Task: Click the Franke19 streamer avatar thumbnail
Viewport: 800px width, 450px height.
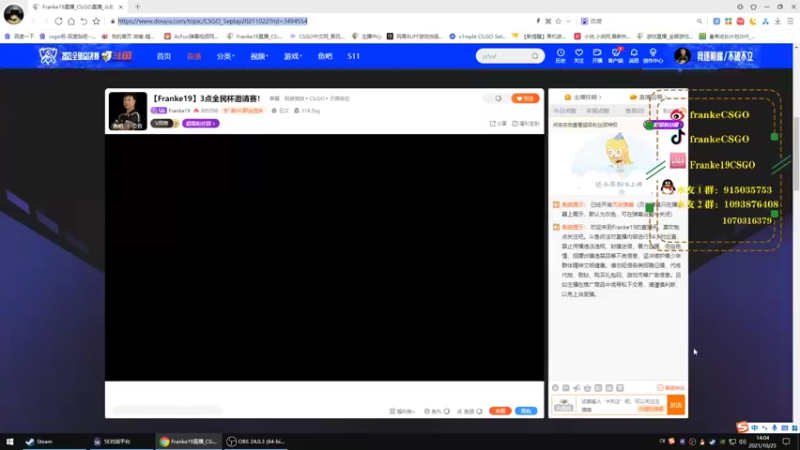Action: [x=128, y=111]
